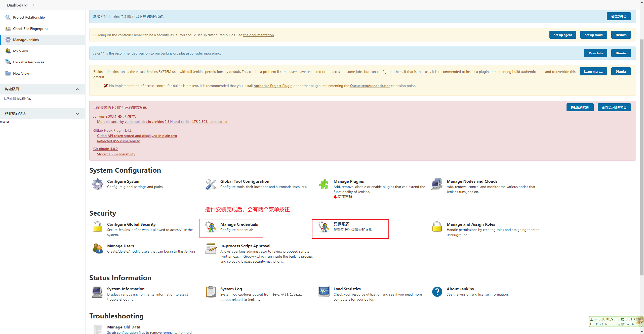Click More Info about Java 11

pos(595,53)
